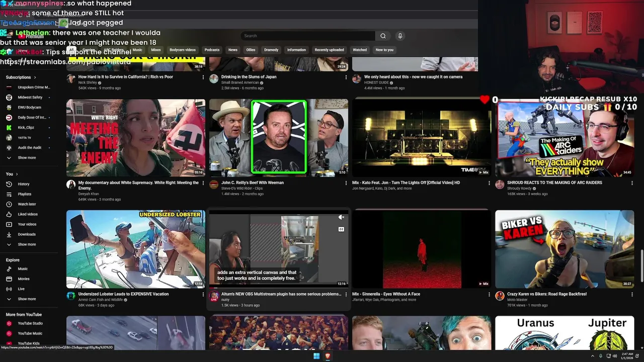Show hidden icons in system tray
644x362 pixels.
click(593, 356)
